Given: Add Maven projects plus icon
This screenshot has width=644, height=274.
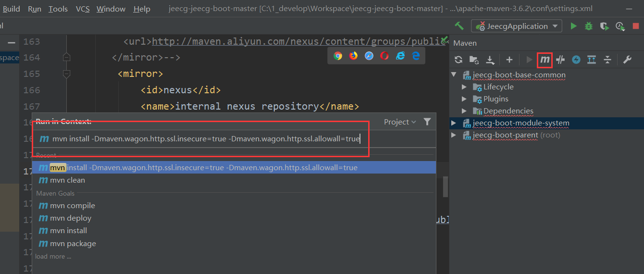Looking at the screenshot, I should (509, 60).
